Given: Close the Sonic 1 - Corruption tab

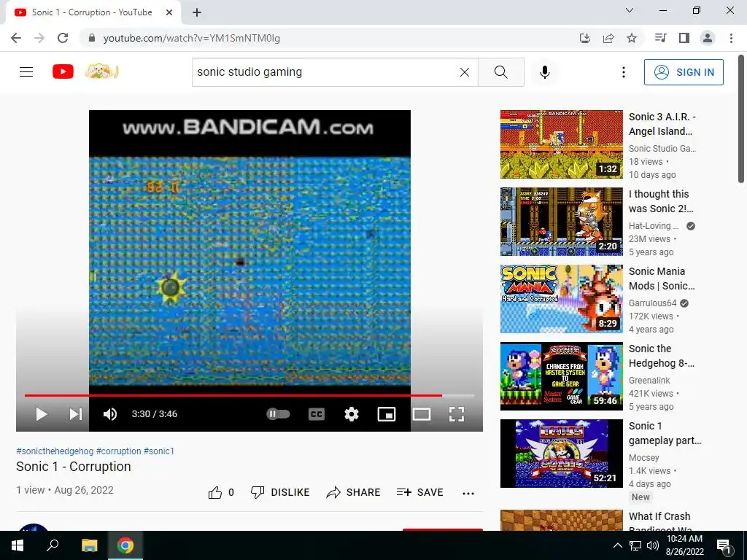Looking at the screenshot, I should [x=169, y=12].
